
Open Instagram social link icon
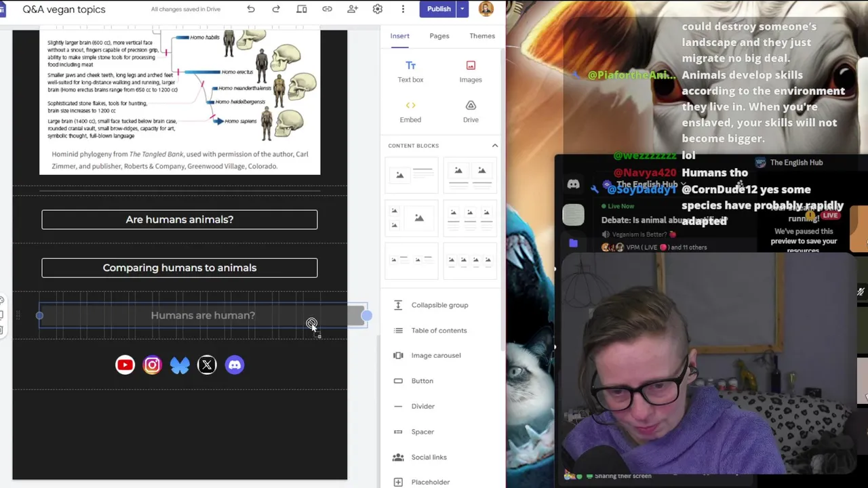coord(152,365)
